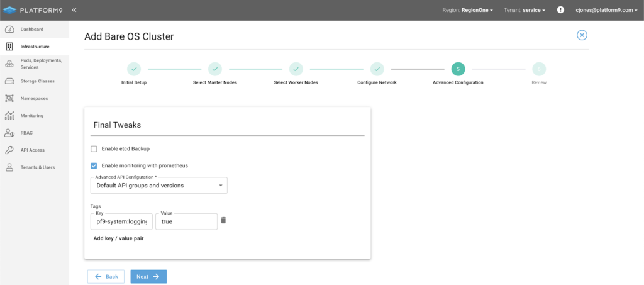Click the API Access key icon

tap(9, 150)
